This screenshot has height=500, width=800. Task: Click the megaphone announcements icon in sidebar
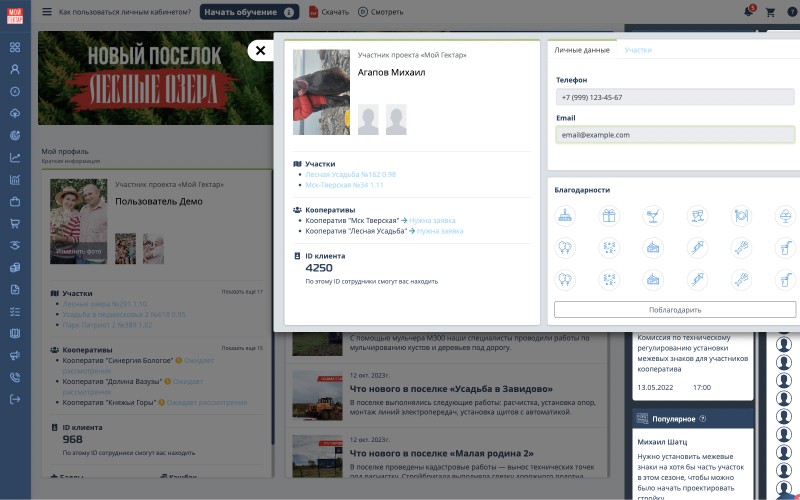[x=15, y=355]
